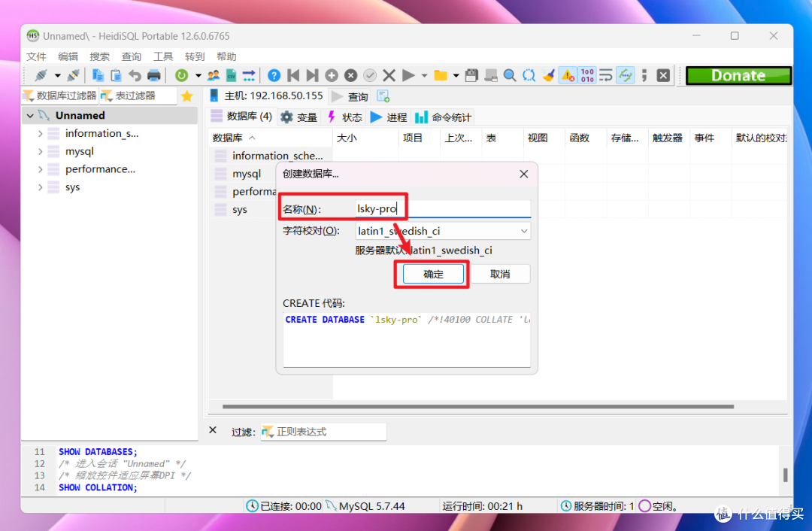Open the user manager icon
The width and height of the screenshot is (812, 531).
(213, 76)
